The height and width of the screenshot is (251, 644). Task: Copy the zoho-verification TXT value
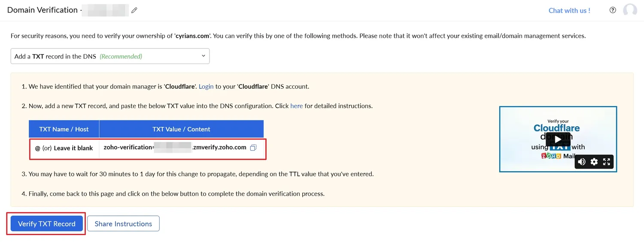tap(253, 147)
